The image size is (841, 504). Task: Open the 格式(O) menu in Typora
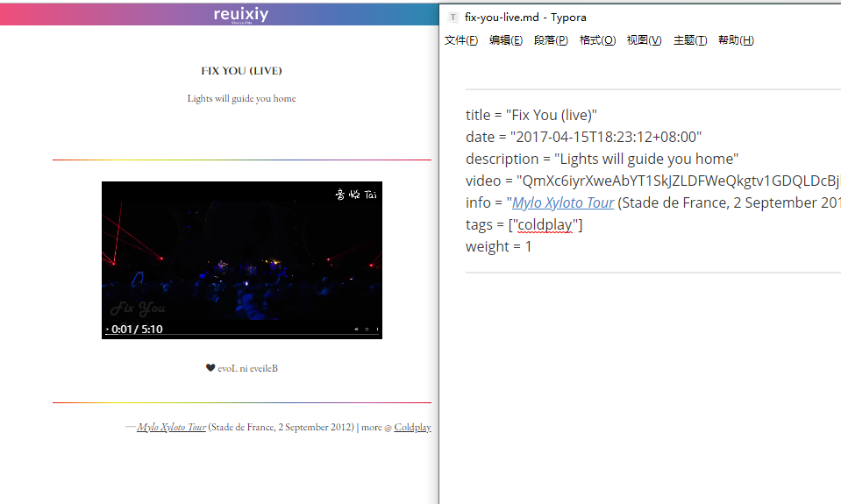(597, 40)
